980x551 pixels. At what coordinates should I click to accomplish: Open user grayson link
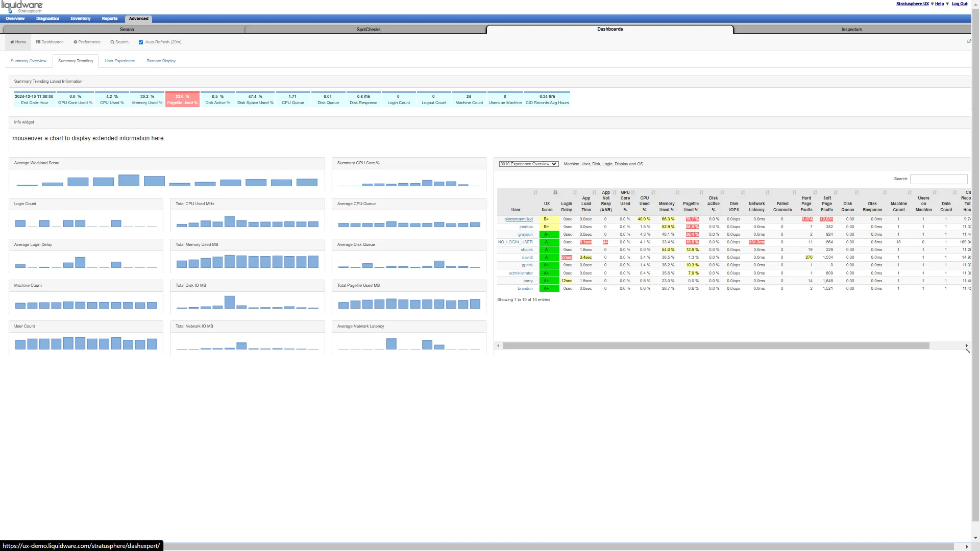tap(525, 234)
